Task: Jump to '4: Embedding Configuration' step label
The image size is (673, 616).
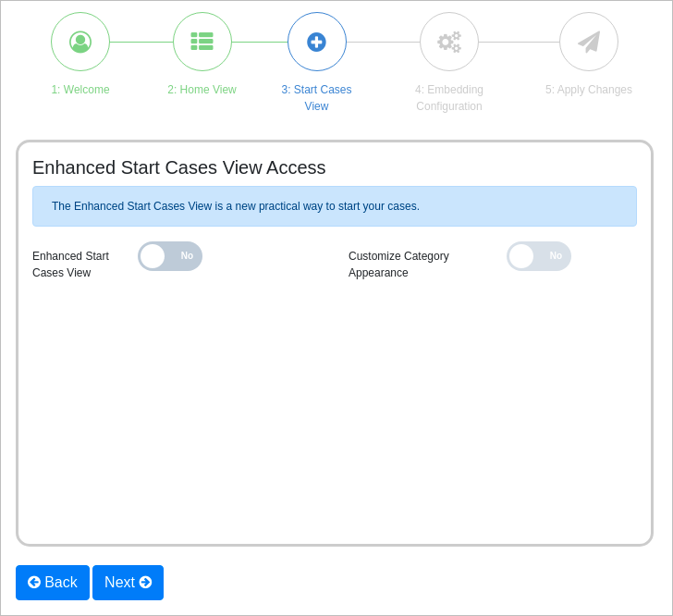Action: click(x=448, y=97)
